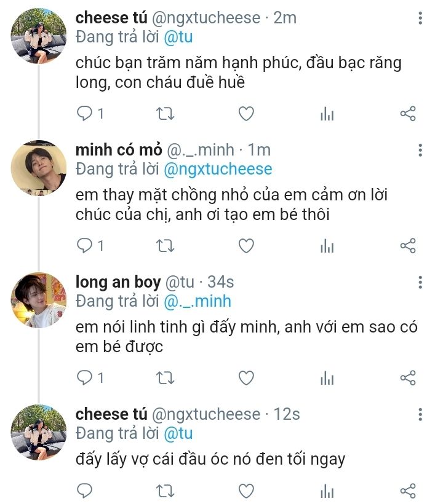443x504 pixels.
Task: Open the long an boy display name
Action: 118,282
